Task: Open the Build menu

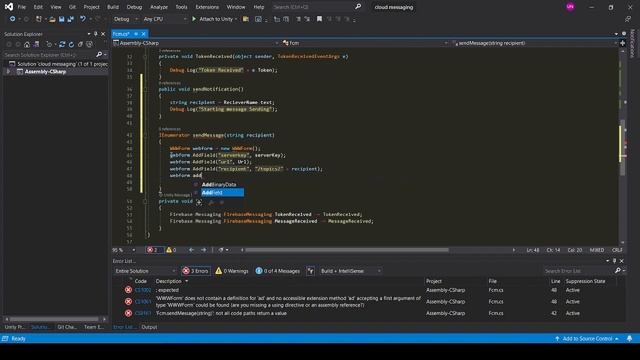Action: pos(113,7)
